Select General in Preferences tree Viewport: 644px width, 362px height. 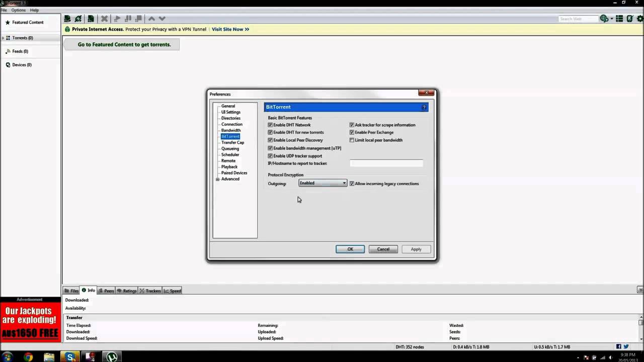pyautogui.click(x=228, y=106)
